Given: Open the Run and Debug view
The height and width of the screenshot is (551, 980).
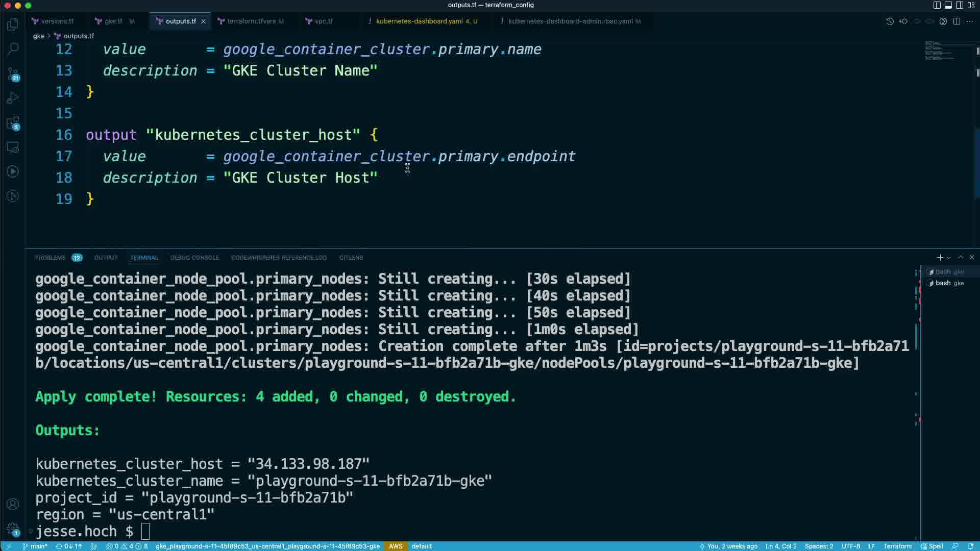Looking at the screenshot, I should click(13, 98).
